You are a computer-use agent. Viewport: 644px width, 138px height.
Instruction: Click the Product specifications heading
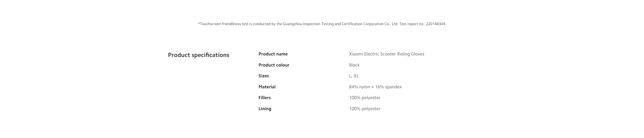click(198, 55)
